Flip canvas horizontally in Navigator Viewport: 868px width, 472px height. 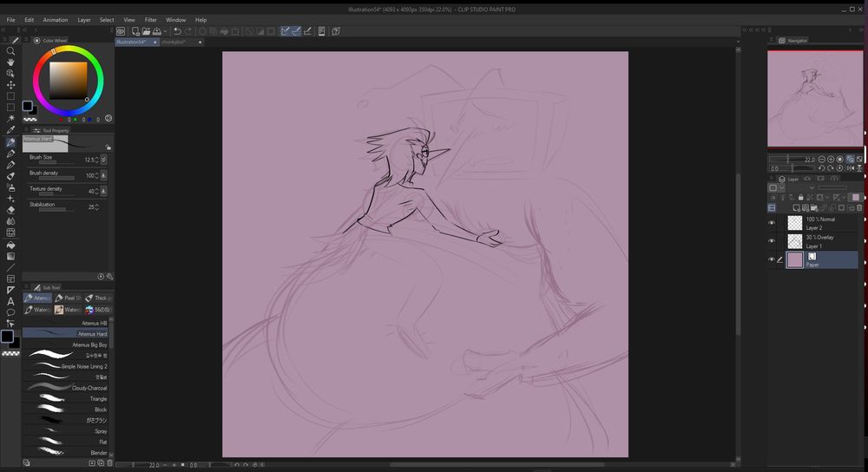click(x=851, y=168)
